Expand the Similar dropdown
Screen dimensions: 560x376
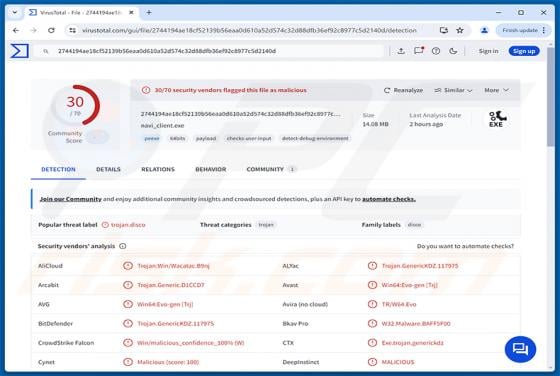pyautogui.click(x=453, y=90)
